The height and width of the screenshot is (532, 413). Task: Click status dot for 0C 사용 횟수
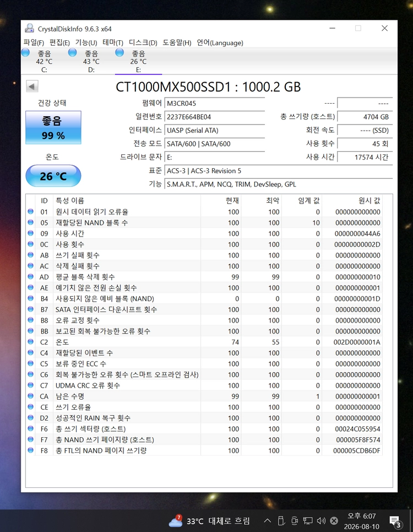[x=30, y=244]
